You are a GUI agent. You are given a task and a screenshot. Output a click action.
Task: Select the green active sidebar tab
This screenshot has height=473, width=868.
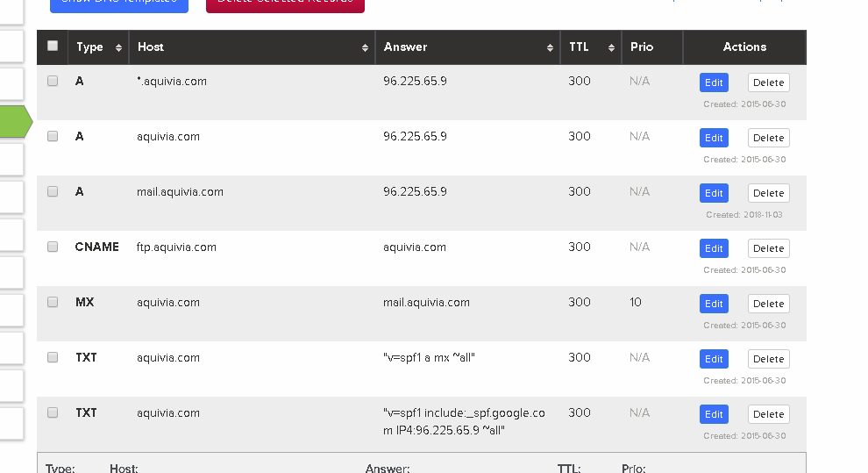[15, 122]
